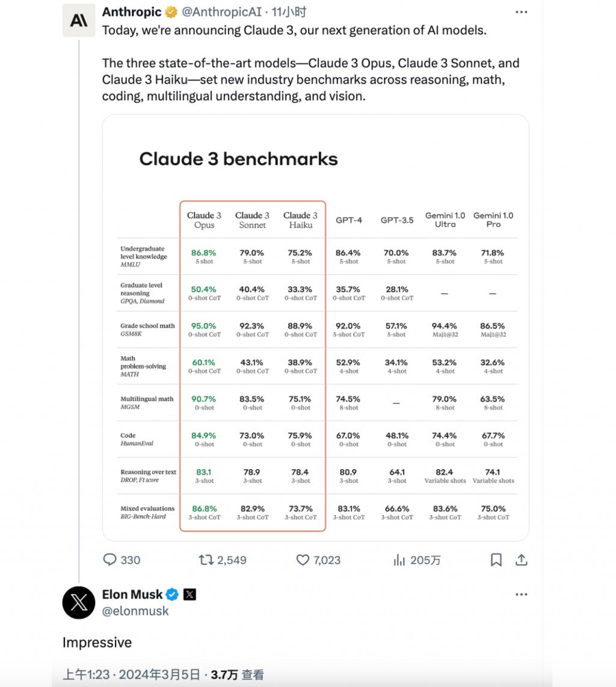616x687 pixels.
Task: Open the Anthropic profile avatar
Action: click(79, 20)
